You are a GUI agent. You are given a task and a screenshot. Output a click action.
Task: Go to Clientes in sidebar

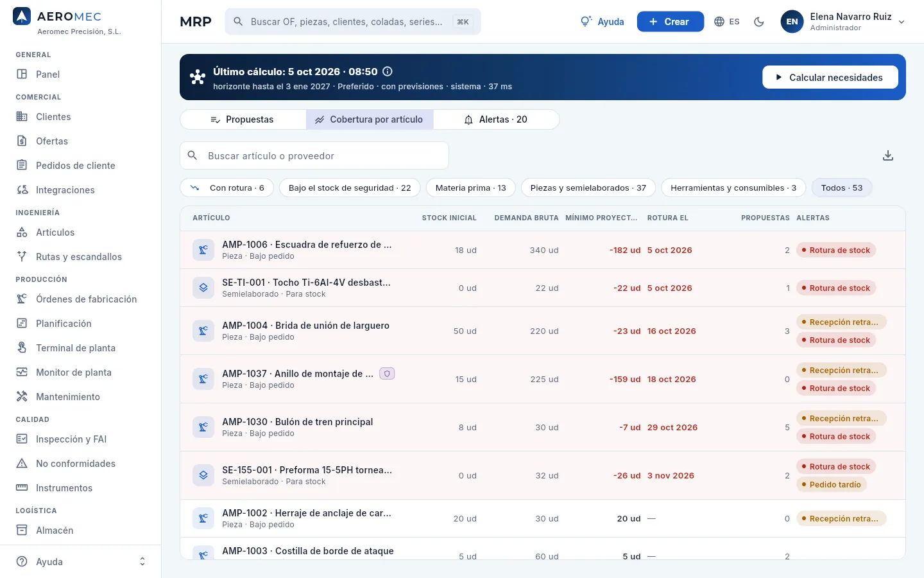(x=80, y=117)
